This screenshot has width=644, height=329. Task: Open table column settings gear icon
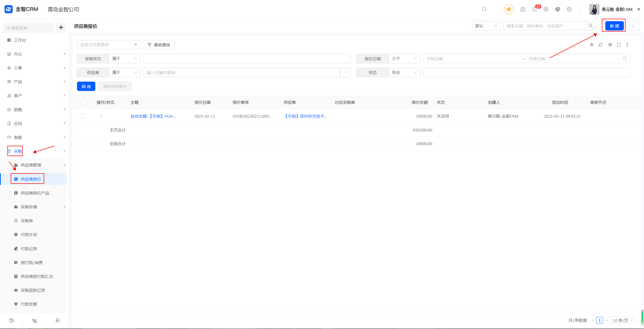[610, 45]
